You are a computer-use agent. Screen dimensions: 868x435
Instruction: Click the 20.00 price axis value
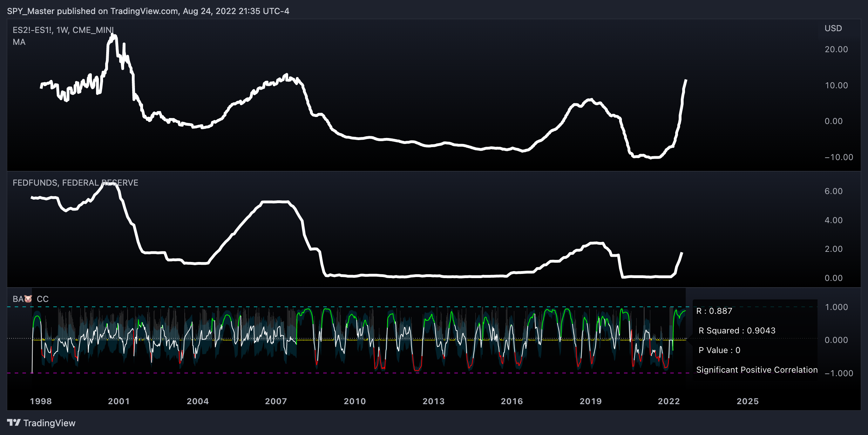click(x=836, y=49)
